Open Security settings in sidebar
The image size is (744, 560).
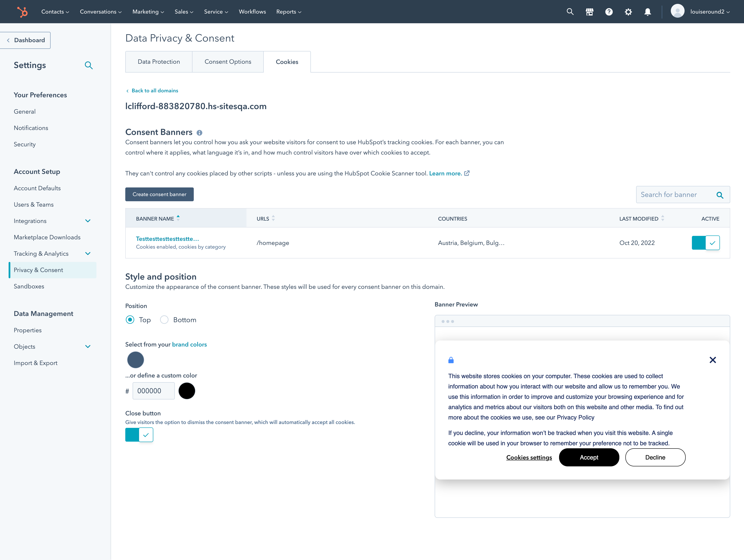[25, 145]
